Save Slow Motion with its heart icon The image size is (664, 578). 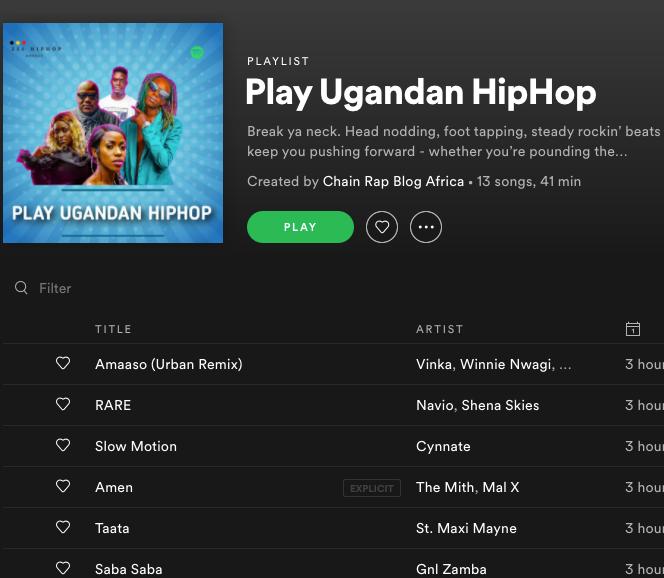pos(63,445)
